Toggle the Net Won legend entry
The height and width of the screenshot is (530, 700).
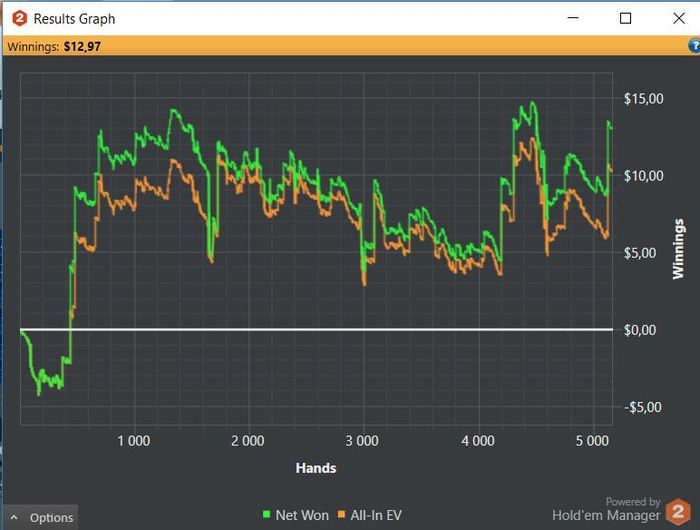click(x=296, y=515)
